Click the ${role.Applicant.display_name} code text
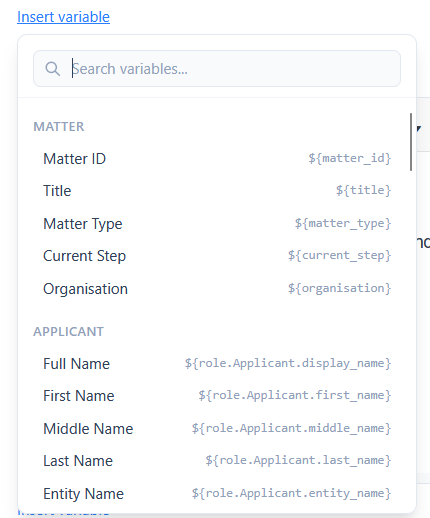The image size is (430, 518). pyautogui.click(x=288, y=363)
